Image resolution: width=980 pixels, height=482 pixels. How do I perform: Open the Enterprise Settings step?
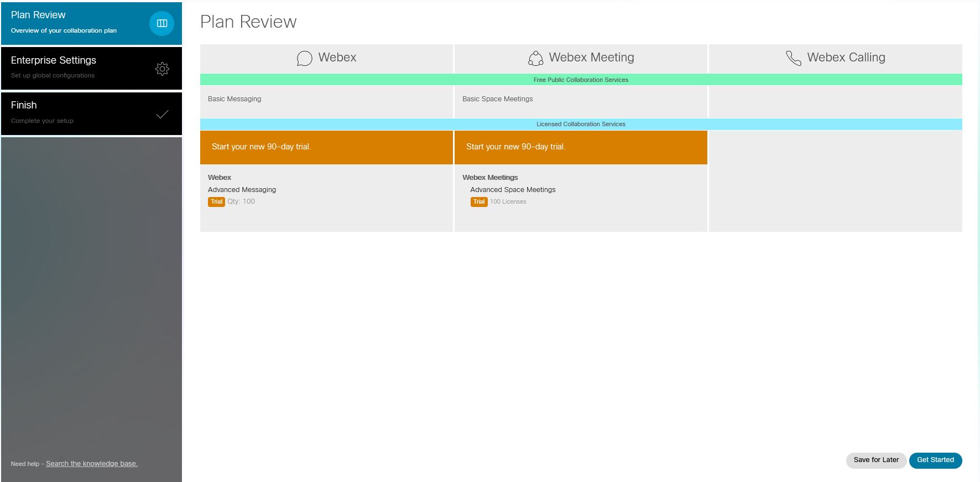pos(91,69)
